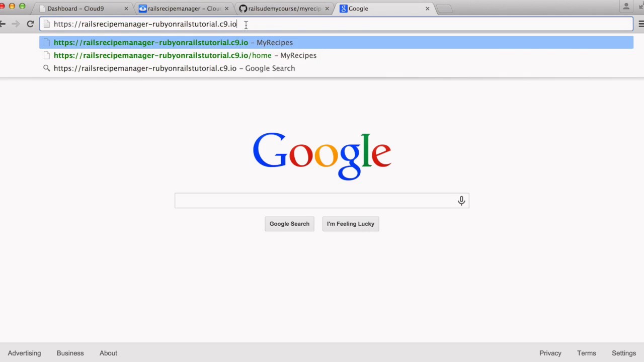Click the Google Search button
This screenshot has width=644, height=362.
[x=289, y=224]
